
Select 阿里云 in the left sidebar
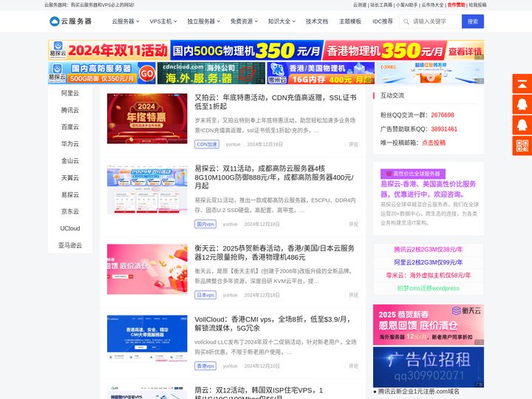(x=70, y=93)
